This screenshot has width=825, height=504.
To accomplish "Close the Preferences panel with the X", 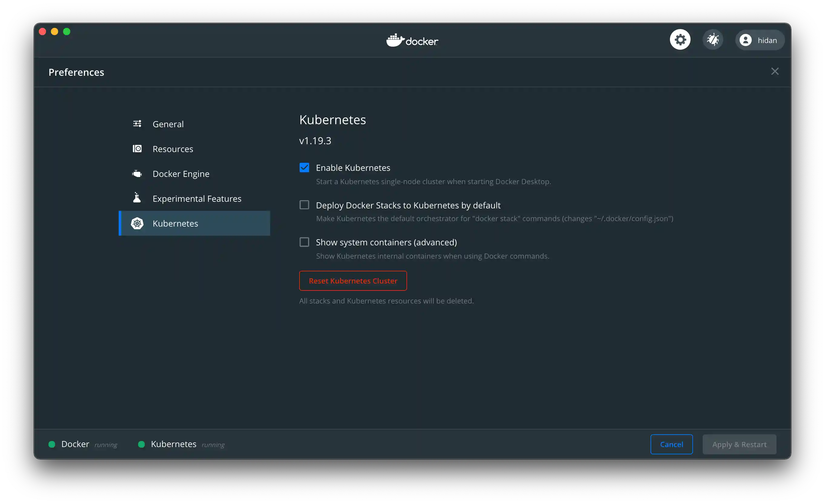I will [775, 71].
